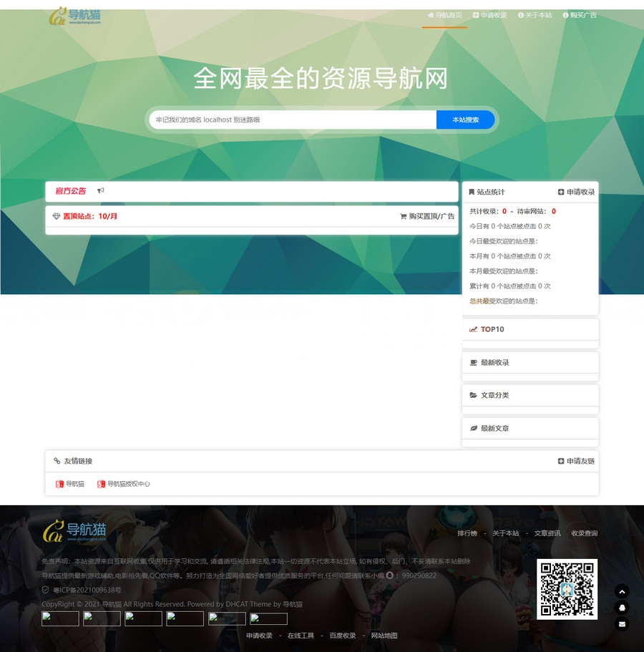Click 申请收录 in the 站点统计 panel
Viewport: 644px width, 652px height.
tap(576, 192)
